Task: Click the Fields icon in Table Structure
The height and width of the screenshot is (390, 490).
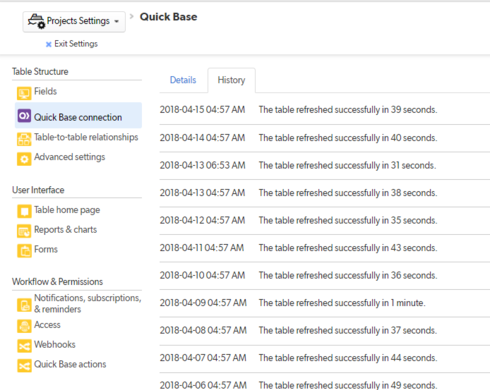Action: 24,93
